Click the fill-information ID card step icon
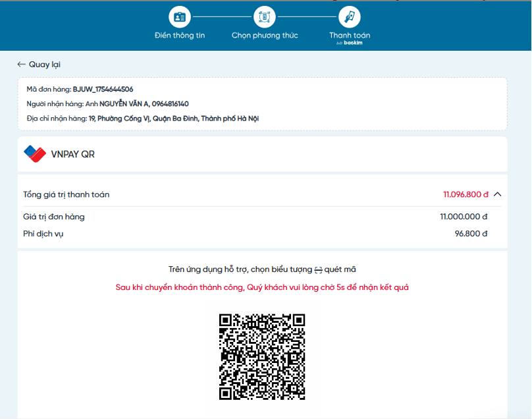 [x=180, y=17]
